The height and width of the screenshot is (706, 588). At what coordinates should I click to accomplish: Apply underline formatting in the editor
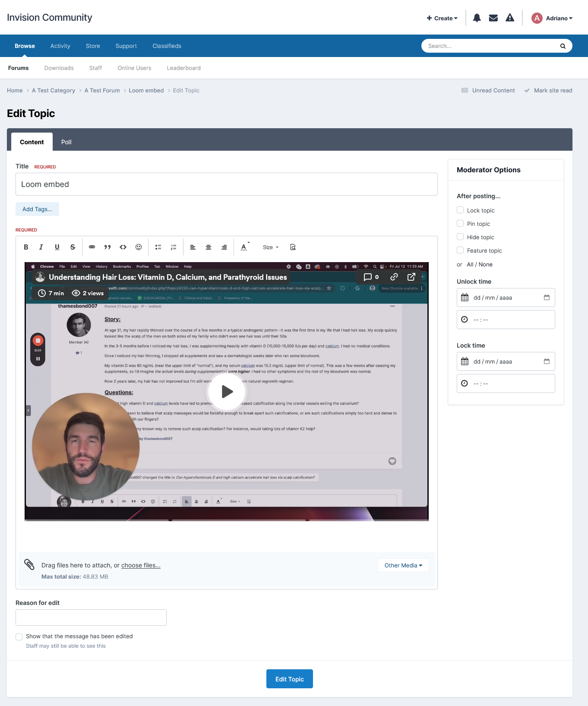click(57, 247)
